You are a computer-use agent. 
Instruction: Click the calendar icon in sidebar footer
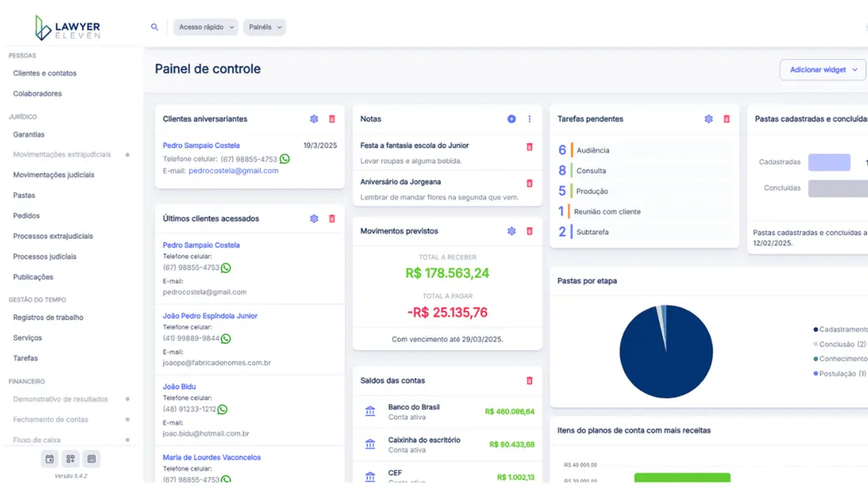(x=50, y=459)
